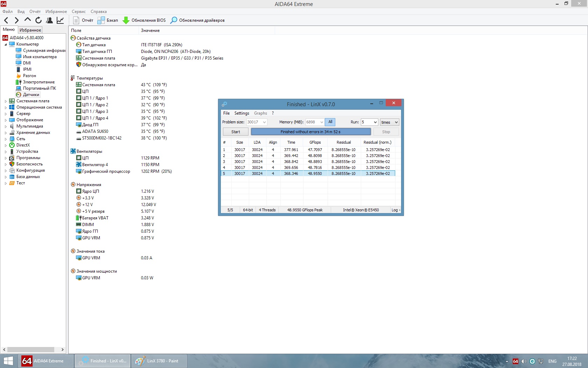The height and width of the screenshot is (368, 588).
Task: Collapse the Компьютер tree node
Action: pyautogui.click(x=6, y=45)
